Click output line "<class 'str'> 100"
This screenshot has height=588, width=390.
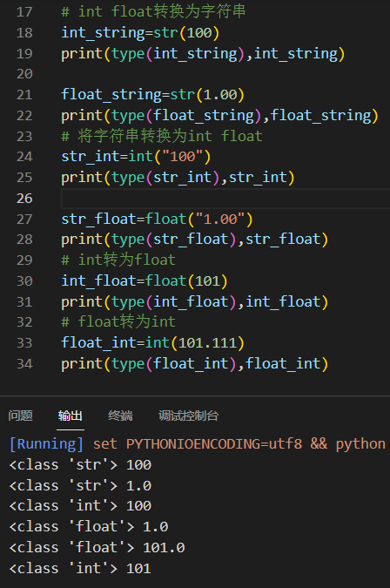80,464
